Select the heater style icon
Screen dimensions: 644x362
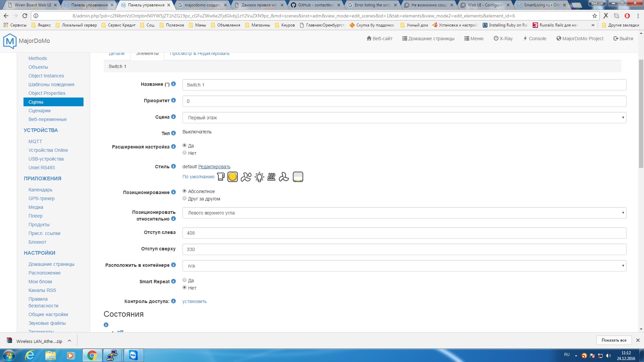(x=271, y=177)
